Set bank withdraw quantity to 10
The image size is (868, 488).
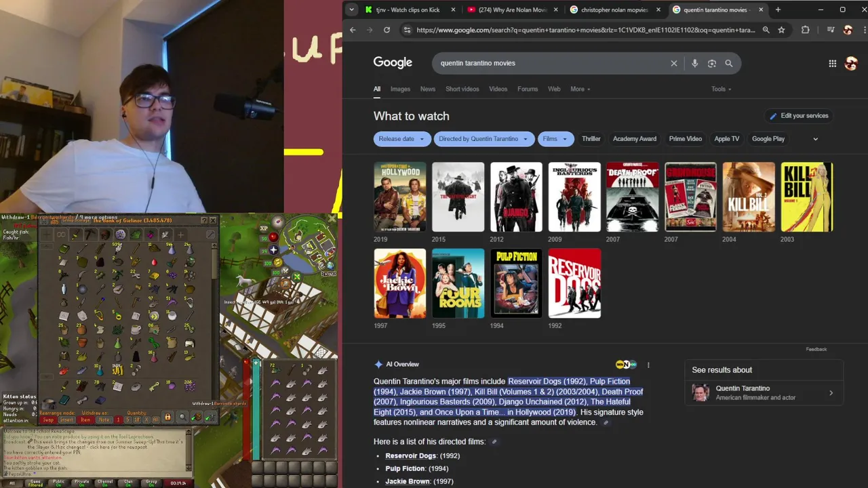click(x=137, y=420)
